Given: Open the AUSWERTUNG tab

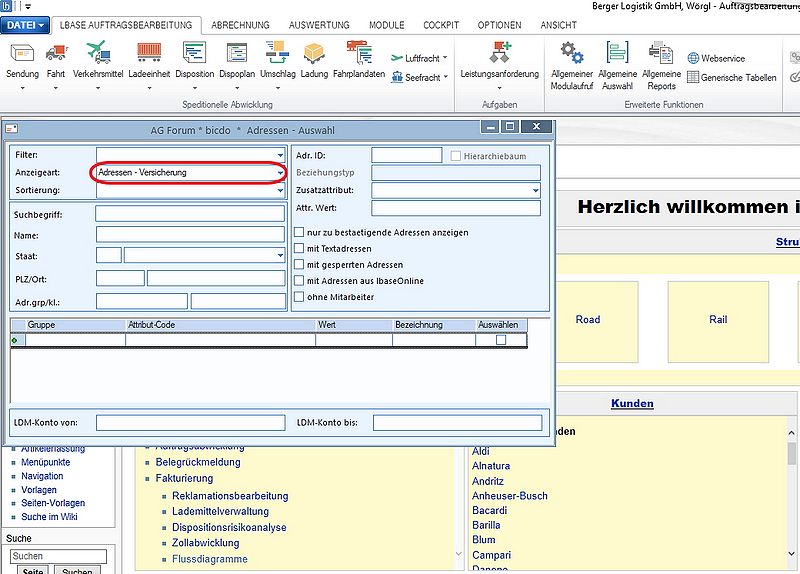Looking at the screenshot, I should 319,25.
